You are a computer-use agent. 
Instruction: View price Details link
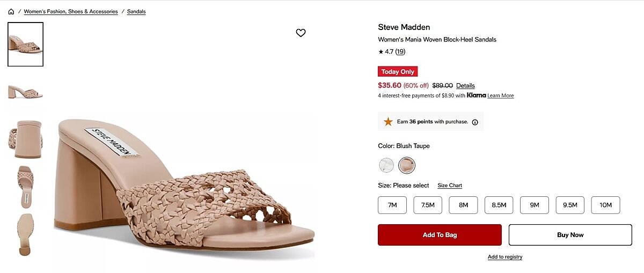point(465,85)
